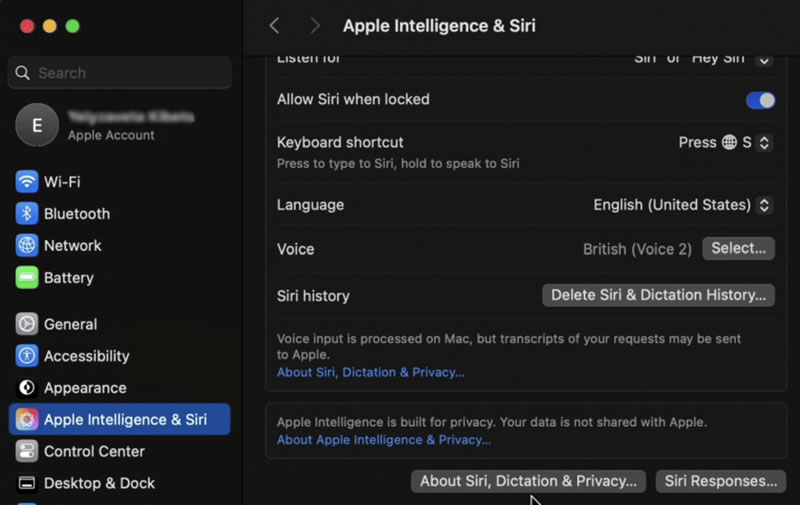The height and width of the screenshot is (505, 800).
Task: Open Siri Responses…
Action: (x=720, y=481)
